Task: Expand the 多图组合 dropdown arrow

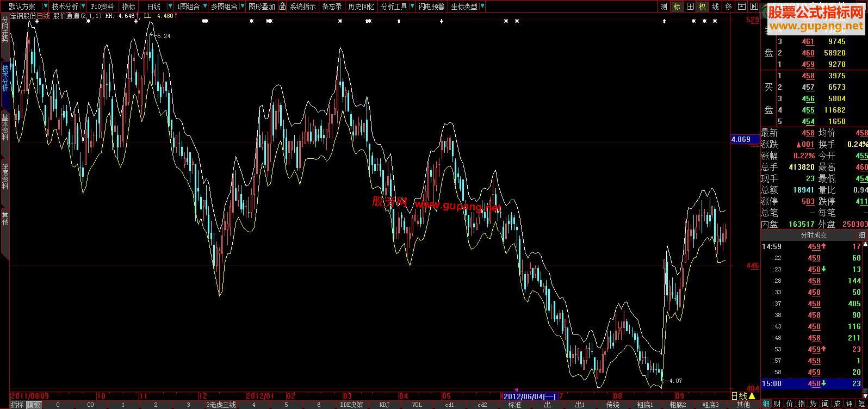Action: 242,7
